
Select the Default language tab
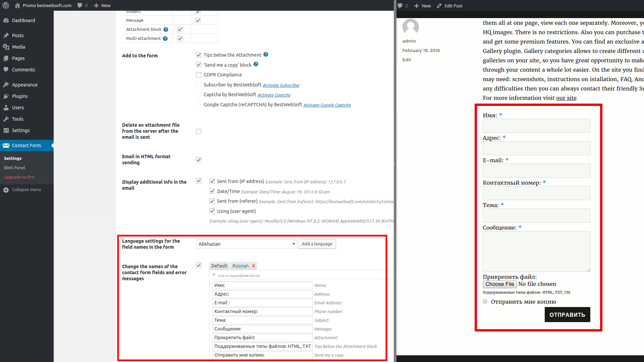coord(219,266)
